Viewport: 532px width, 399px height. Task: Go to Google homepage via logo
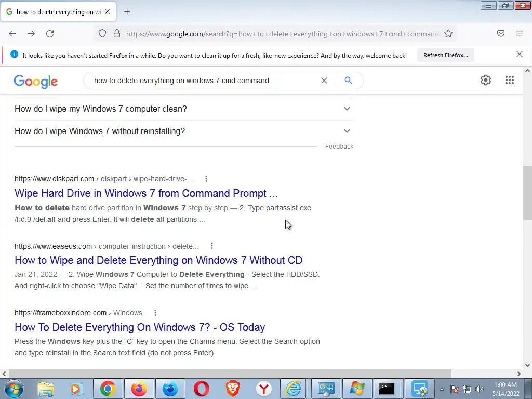pos(36,81)
